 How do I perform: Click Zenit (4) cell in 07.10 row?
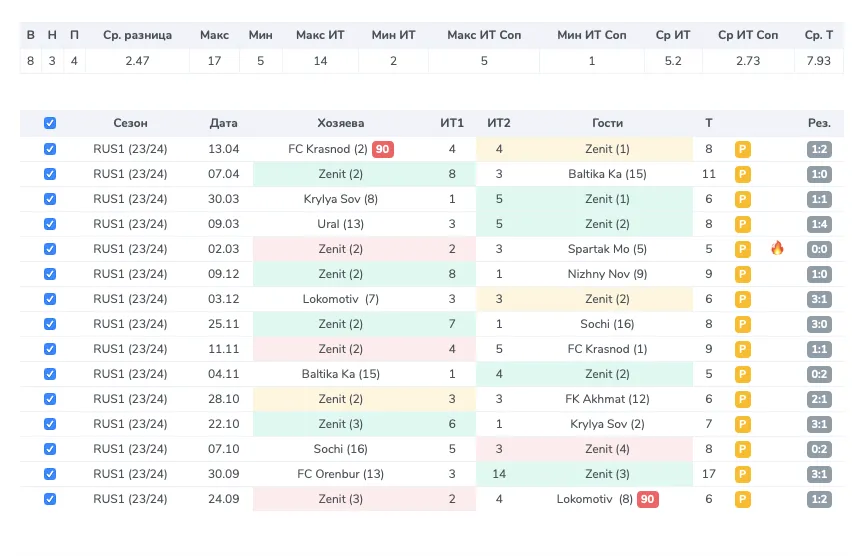point(607,449)
